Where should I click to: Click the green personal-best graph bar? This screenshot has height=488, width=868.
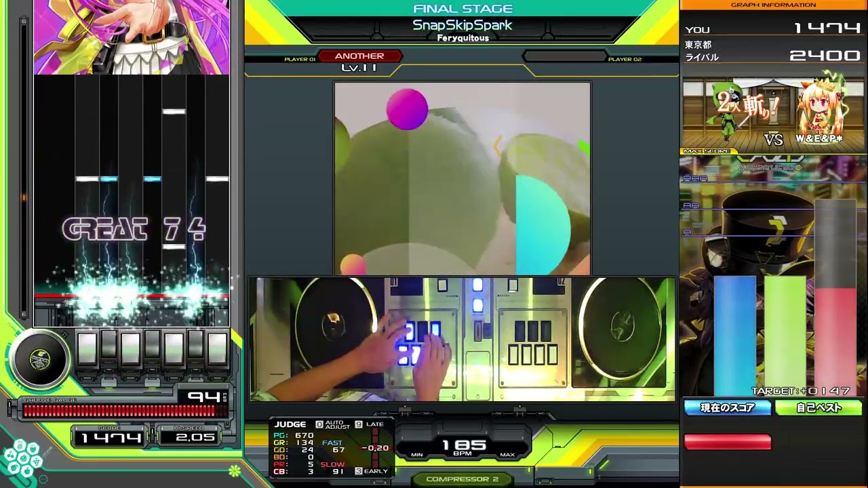pyautogui.click(x=785, y=335)
